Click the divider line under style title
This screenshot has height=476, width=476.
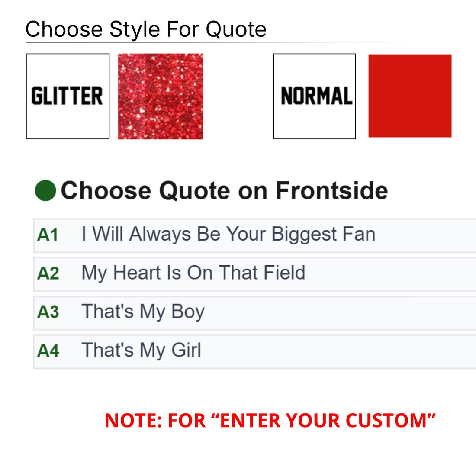pos(217,43)
